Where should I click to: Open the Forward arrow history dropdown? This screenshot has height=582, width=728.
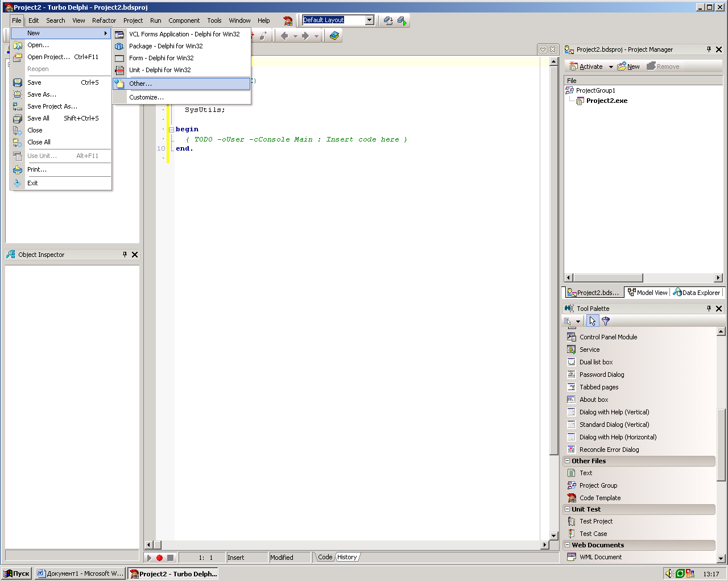coord(316,36)
